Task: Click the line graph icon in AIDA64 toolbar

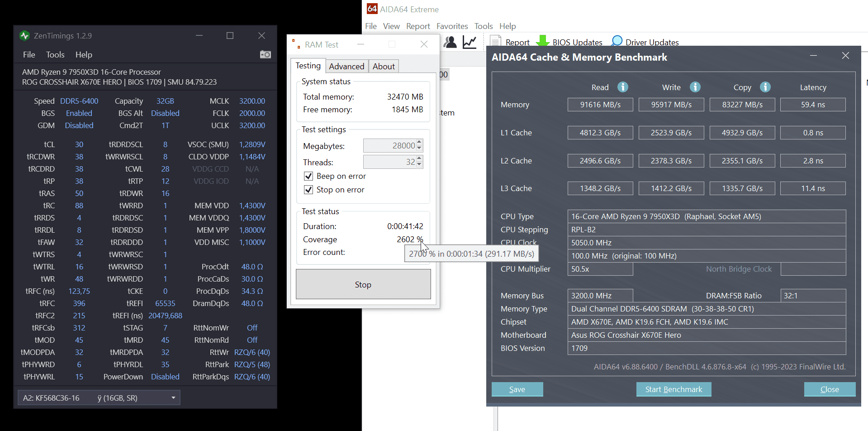Action: click(470, 42)
